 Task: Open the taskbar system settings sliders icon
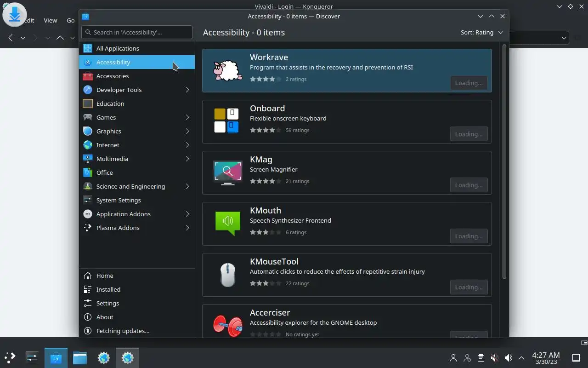click(32, 357)
